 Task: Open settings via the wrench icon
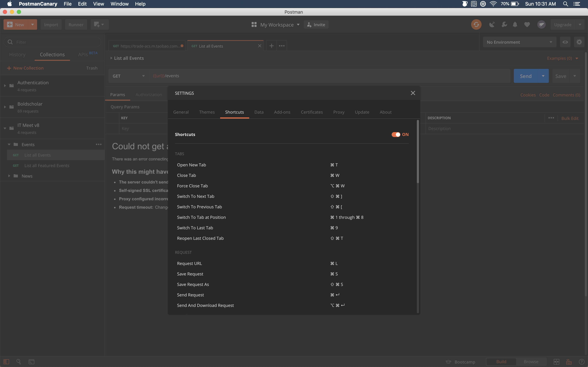tap(504, 24)
